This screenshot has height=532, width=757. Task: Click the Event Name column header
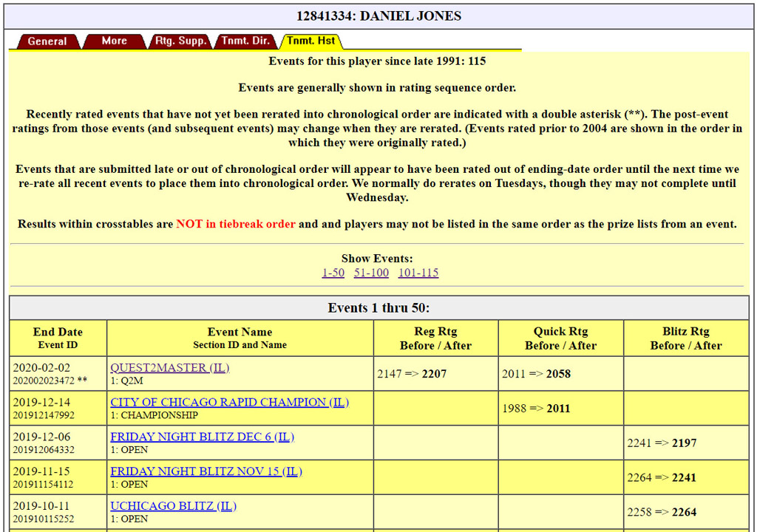(x=240, y=338)
